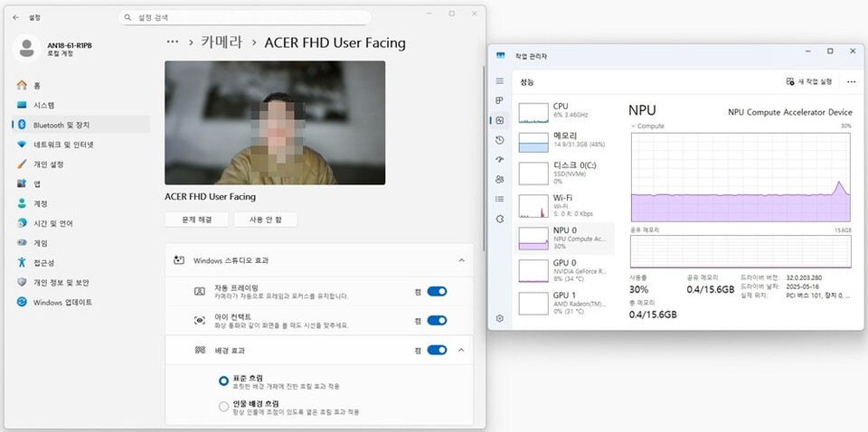Select Wi-Fi in Task Manager performance list

(564, 205)
